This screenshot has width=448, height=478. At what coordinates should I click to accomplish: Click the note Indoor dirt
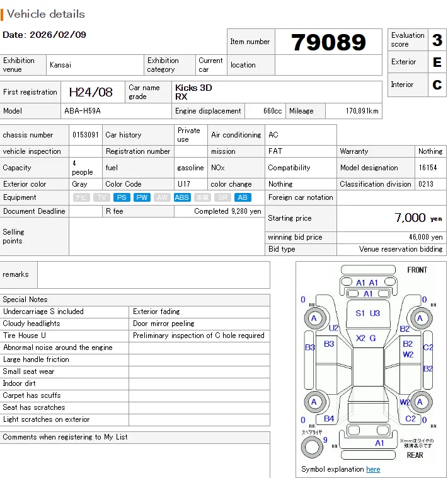19,383
